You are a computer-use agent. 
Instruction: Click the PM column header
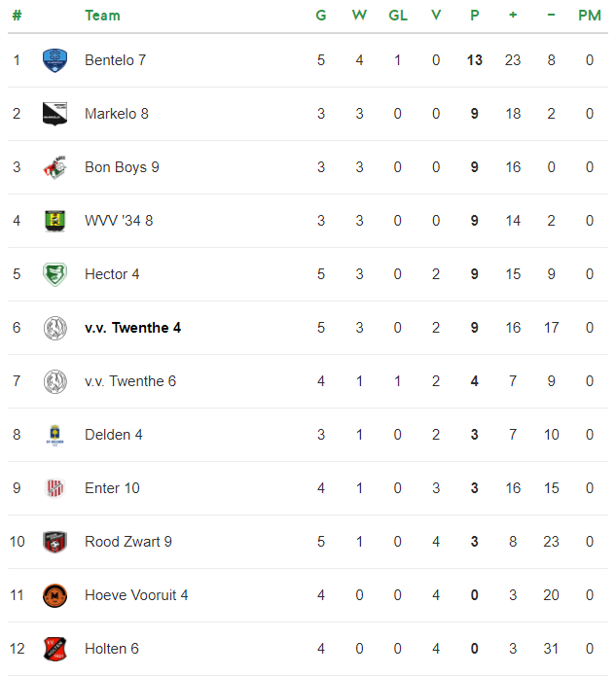(590, 16)
